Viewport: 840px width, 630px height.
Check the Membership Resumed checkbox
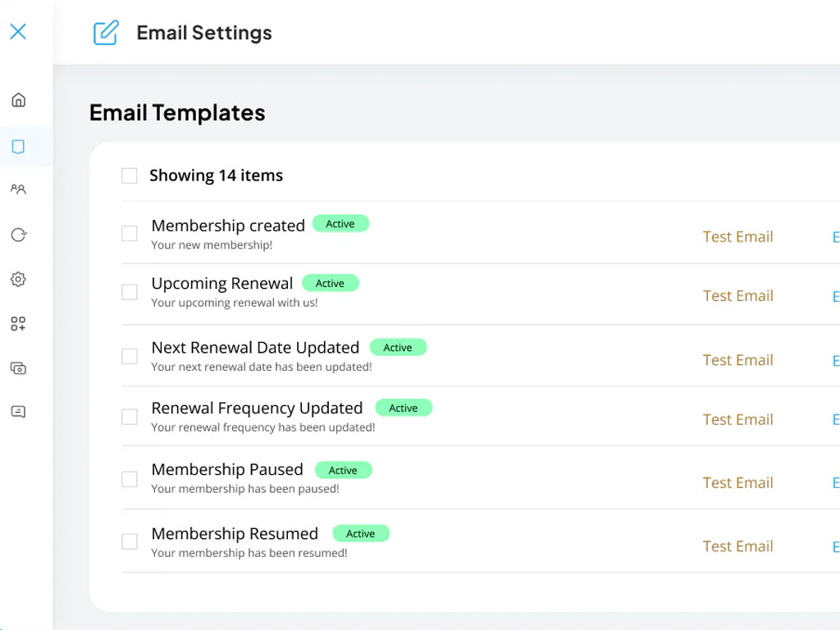point(130,541)
